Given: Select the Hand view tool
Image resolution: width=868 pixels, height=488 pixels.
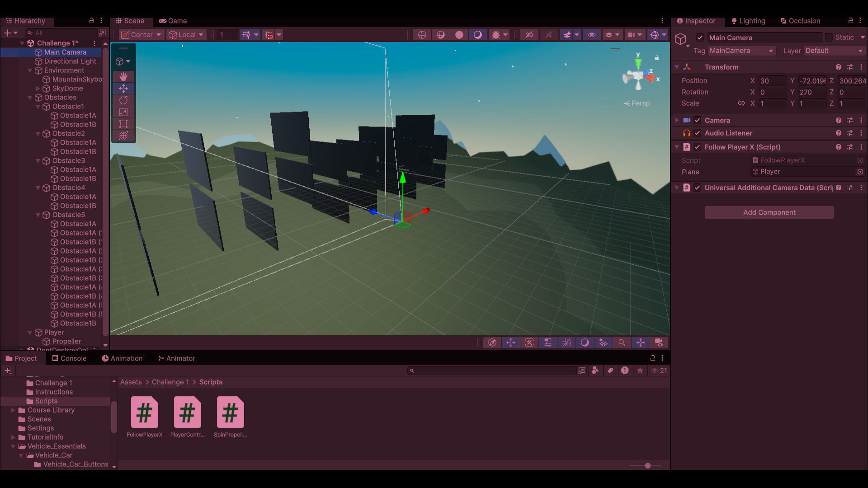Looking at the screenshot, I should [x=123, y=77].
